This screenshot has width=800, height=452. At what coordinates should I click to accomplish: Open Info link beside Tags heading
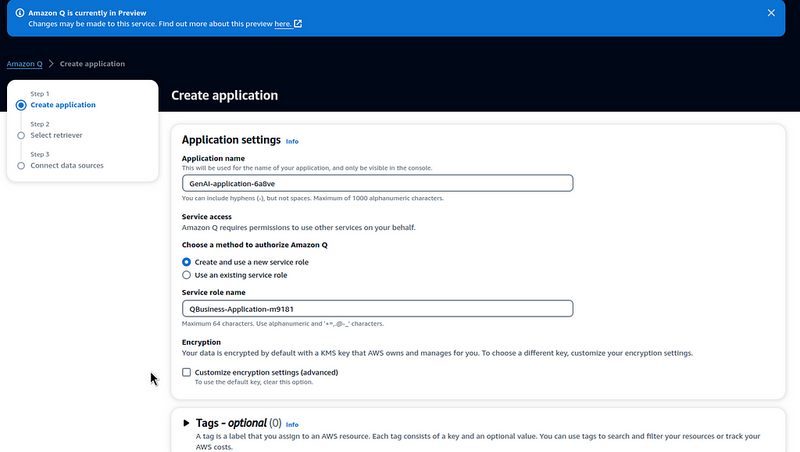292,425
